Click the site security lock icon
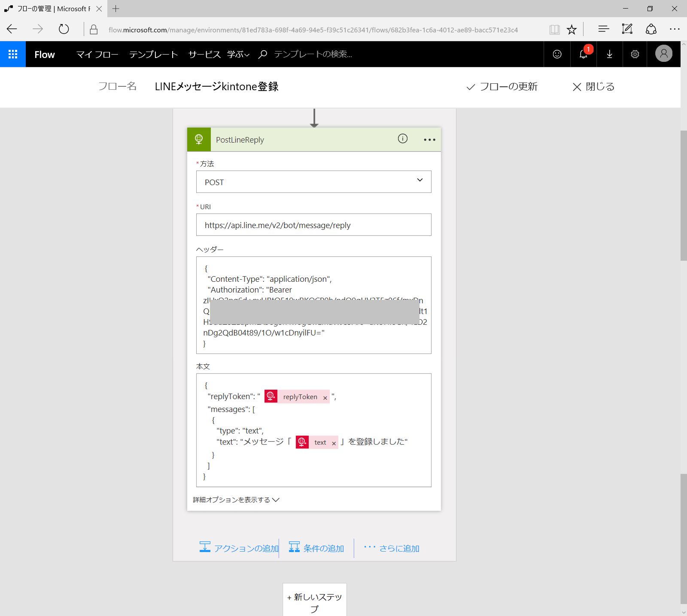Screen dimensions: 687x616 pos(94,29)
